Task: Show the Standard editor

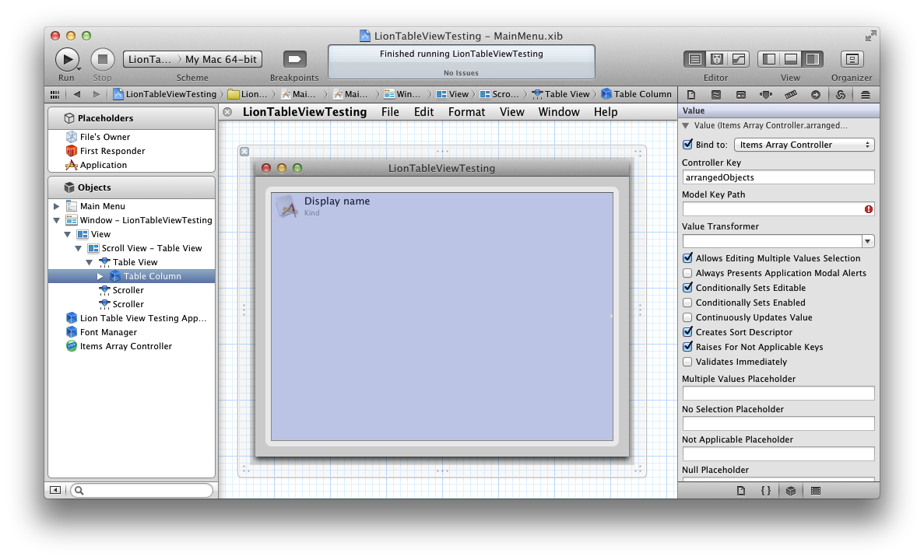Action: click(695, 59)
